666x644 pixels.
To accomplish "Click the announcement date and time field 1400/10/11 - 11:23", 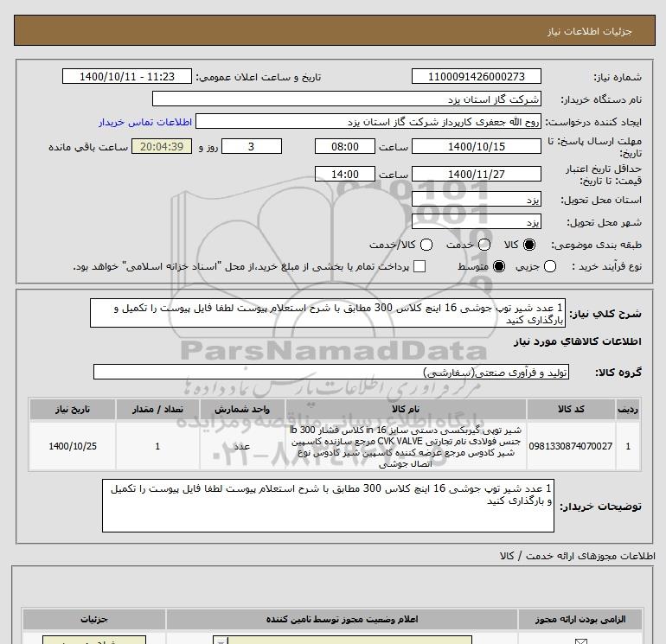I will 127,76.
